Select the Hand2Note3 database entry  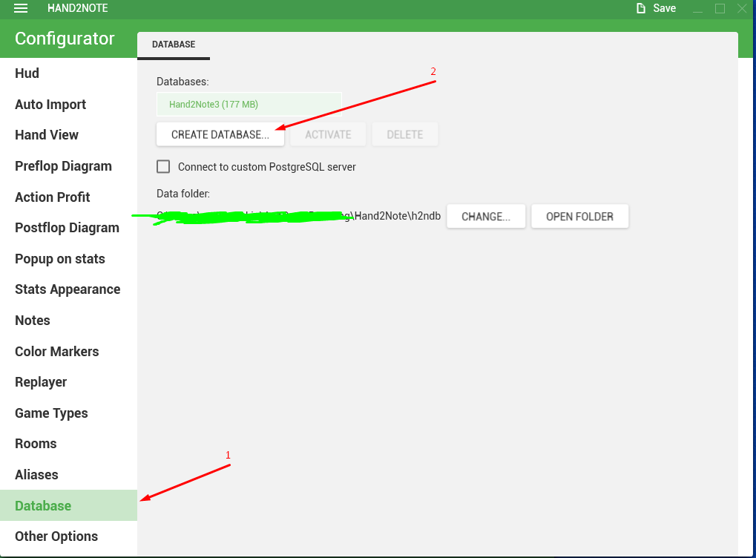point(249,104)
